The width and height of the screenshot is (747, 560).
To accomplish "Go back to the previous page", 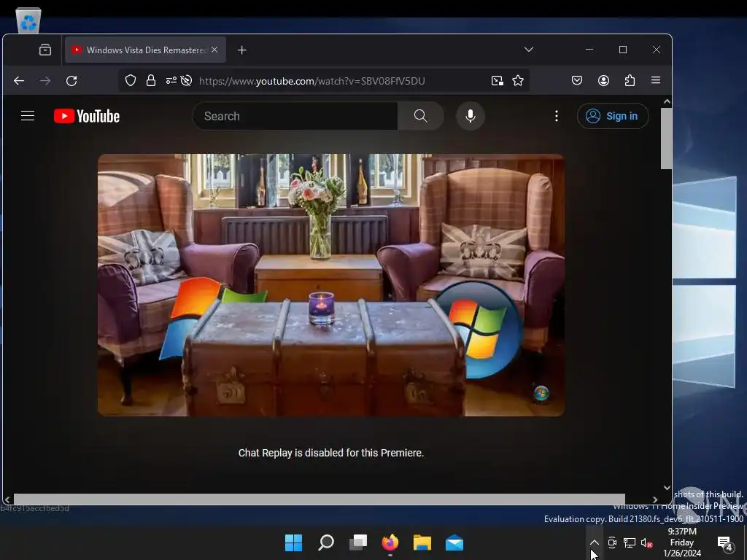I will pos(19,81).
